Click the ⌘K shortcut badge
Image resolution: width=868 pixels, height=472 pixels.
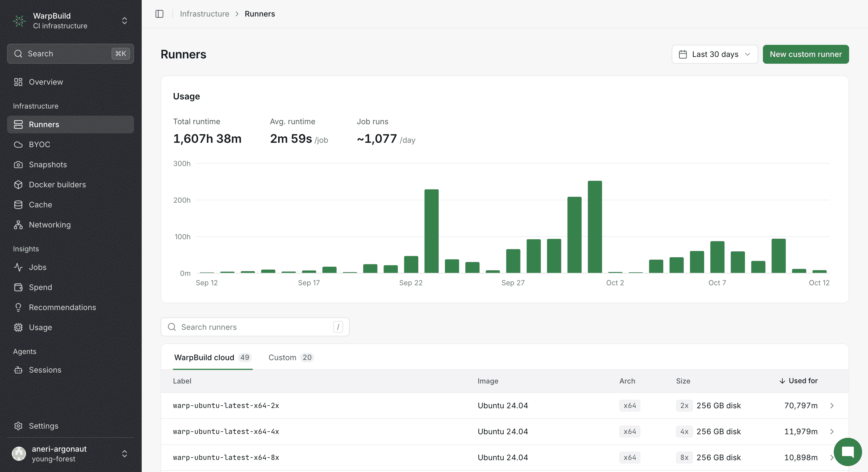(x=121, y=53)
